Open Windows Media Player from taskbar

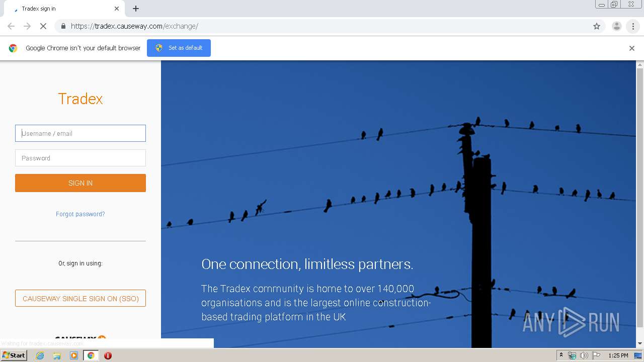click(74, 355)
